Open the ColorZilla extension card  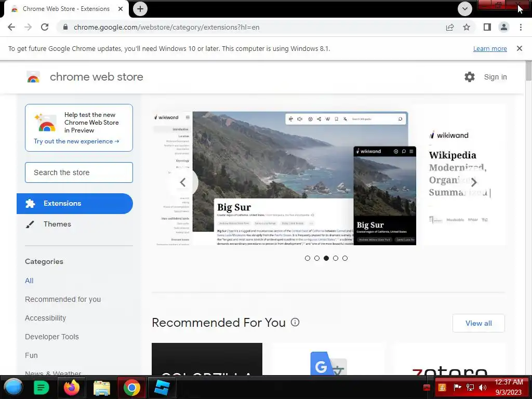click(207, 359)
